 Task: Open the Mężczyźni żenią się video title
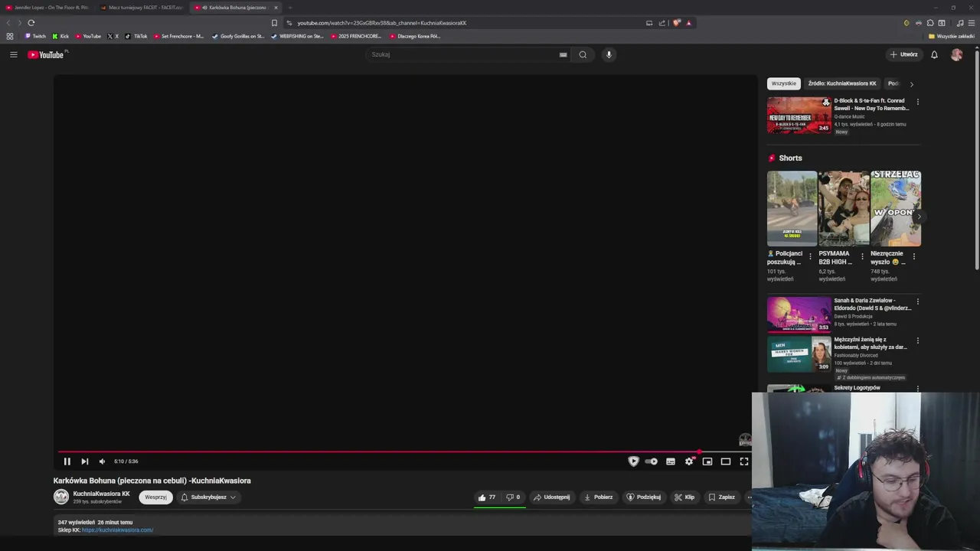click(871, 343)
